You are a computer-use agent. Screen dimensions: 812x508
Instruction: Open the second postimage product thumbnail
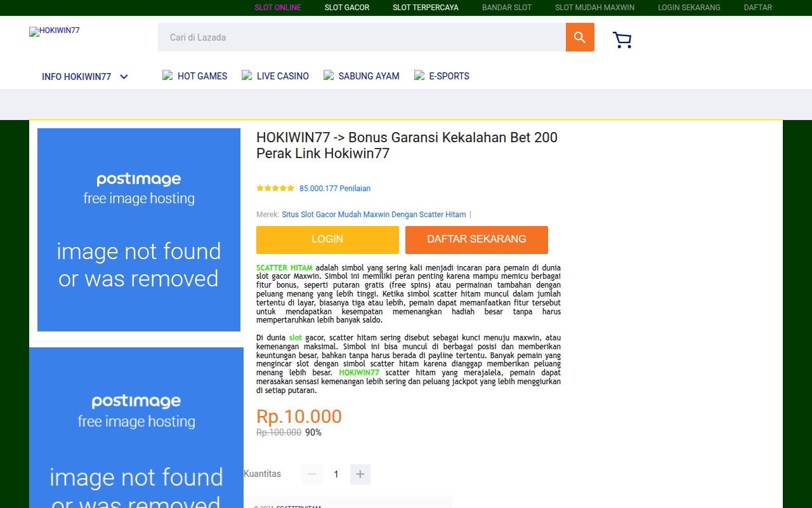point(136,427)
